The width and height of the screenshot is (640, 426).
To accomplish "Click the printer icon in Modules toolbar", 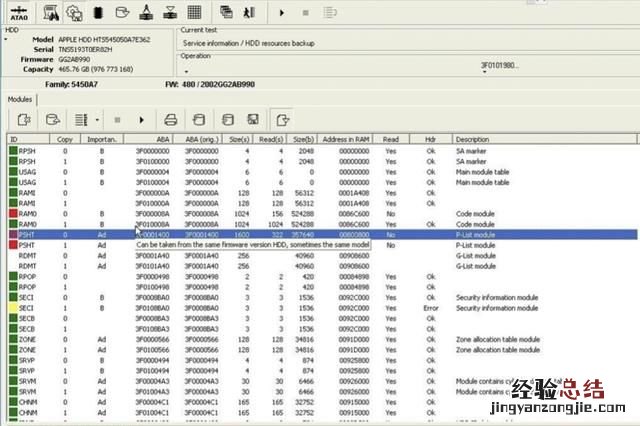I will point(172,119).
